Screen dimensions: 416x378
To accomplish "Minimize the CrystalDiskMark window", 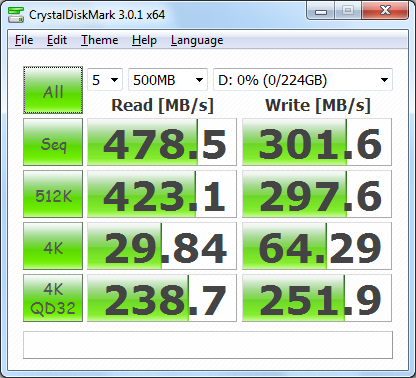I will point(321,11).
